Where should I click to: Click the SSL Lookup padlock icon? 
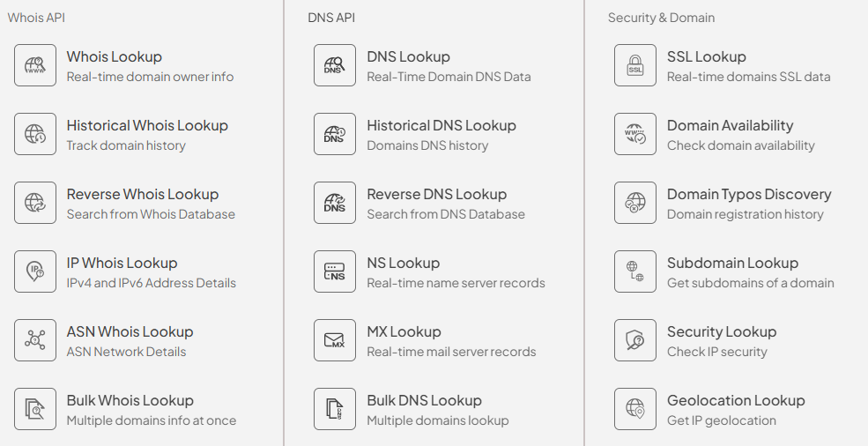click(635, 65)
